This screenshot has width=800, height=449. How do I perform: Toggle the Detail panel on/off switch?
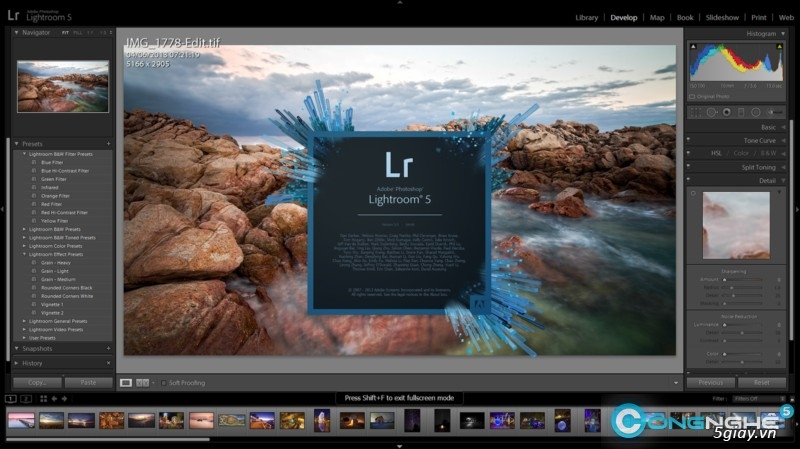[x=688, y=179]
